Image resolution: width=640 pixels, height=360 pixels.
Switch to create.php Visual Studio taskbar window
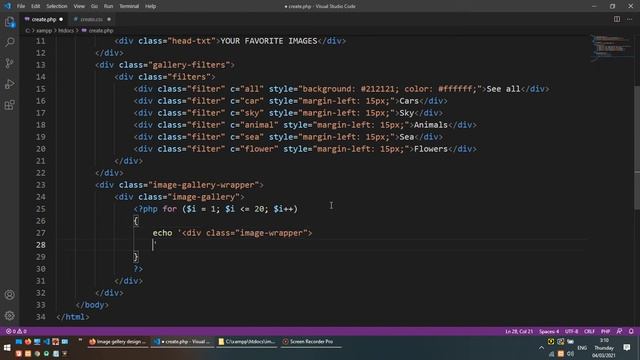coord(182,342)
